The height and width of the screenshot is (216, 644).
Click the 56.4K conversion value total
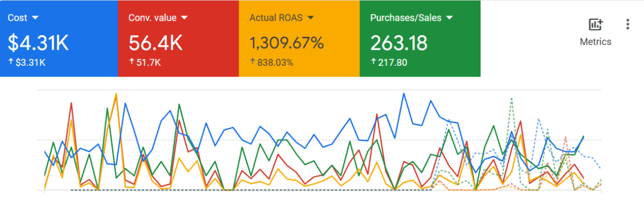click(x=156, y=43)
